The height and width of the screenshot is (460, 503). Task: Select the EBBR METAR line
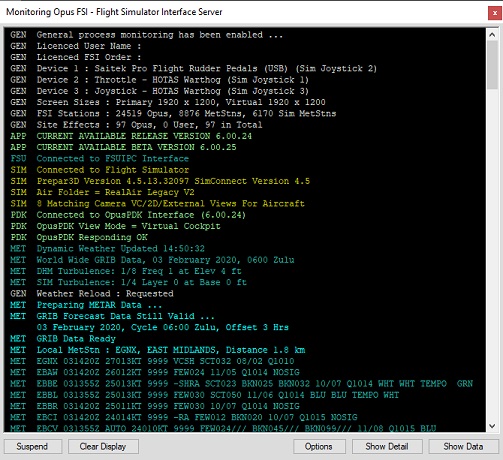[155, 406]
